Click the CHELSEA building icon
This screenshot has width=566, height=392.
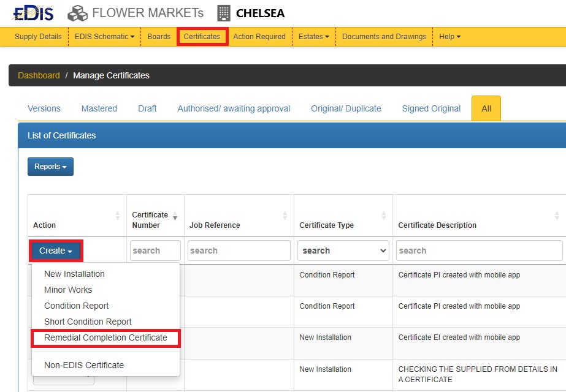tap(224, 13)
